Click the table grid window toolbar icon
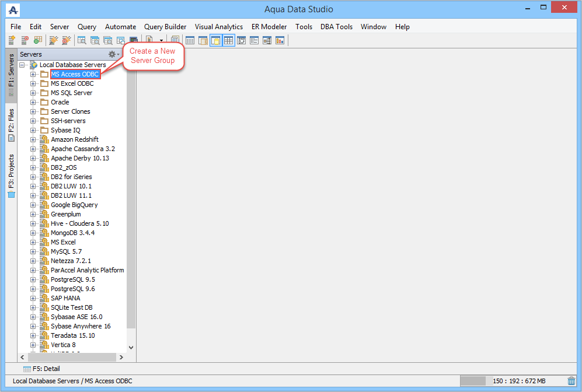582x392 pixels. click(190, 40)
